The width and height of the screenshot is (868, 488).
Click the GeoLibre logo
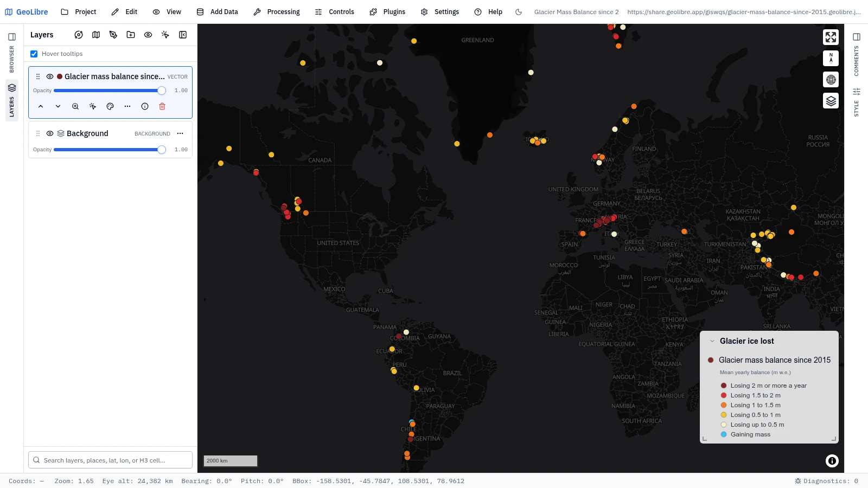[26, 11]
